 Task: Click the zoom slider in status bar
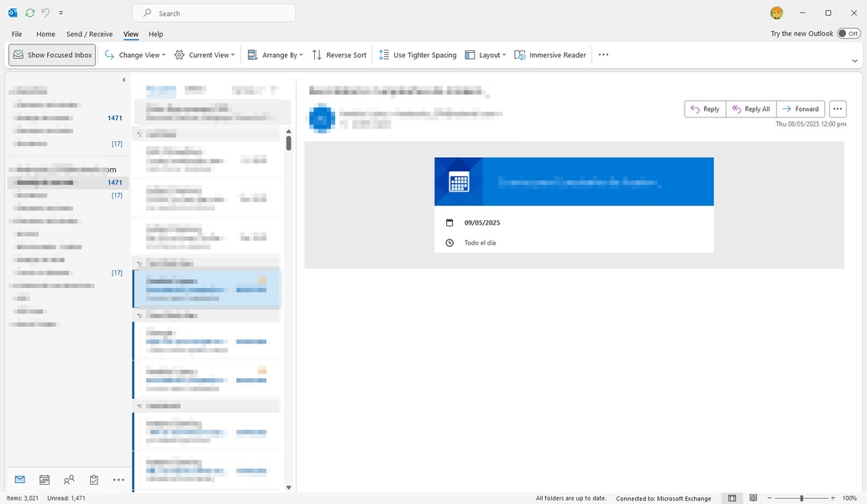point(801,498)
